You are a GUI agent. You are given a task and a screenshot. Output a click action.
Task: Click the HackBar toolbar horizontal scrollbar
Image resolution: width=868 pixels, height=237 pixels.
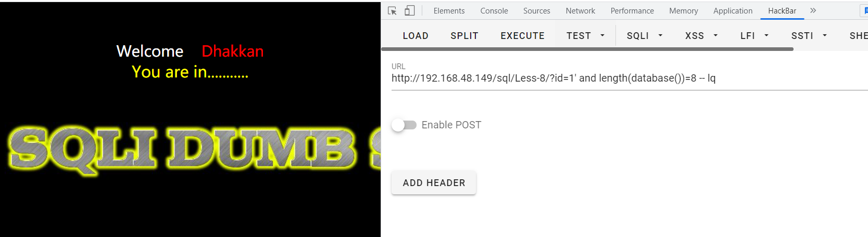587,49
